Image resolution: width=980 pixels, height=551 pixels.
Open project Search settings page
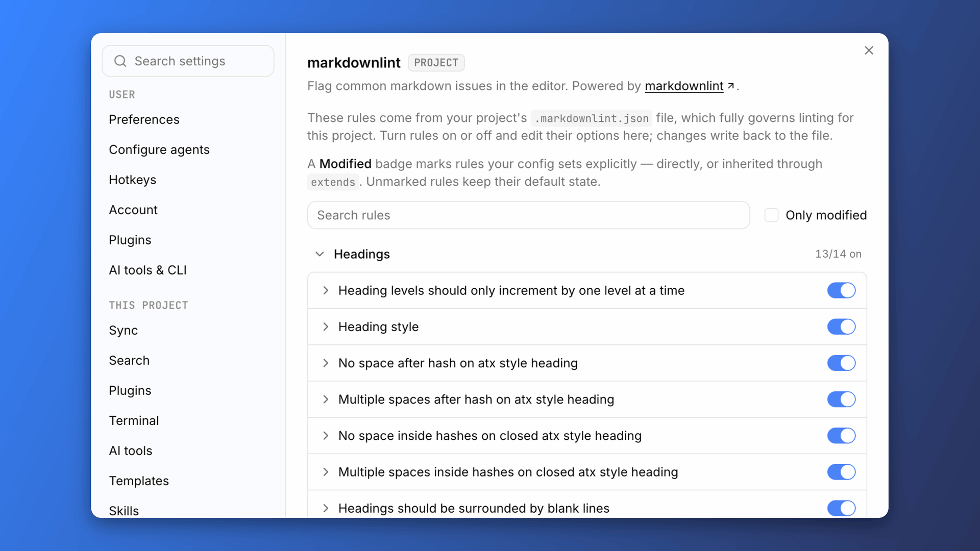coord(129,360)
